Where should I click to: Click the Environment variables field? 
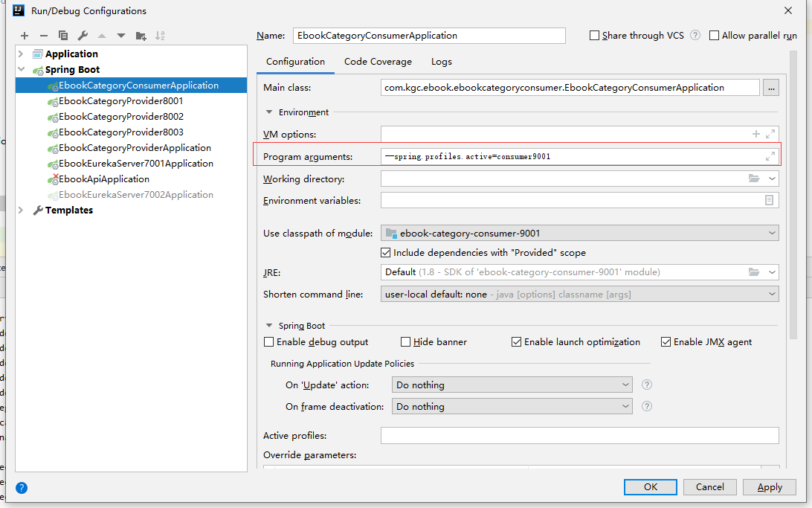(579, 200)
